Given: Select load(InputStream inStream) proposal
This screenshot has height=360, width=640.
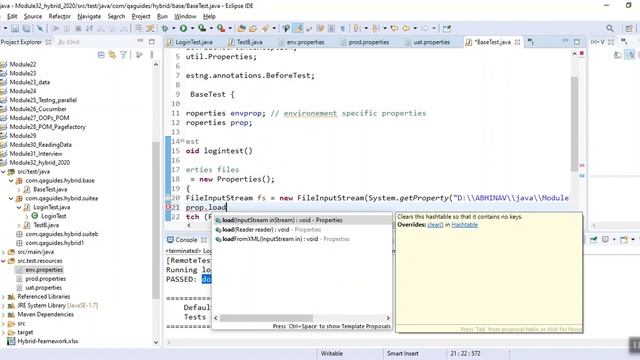Looking at the screenshot, I should pos(302,220).
